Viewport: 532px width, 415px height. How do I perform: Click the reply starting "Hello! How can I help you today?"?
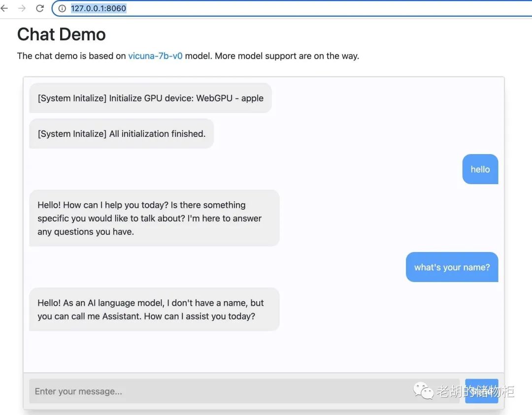[154, 218]
